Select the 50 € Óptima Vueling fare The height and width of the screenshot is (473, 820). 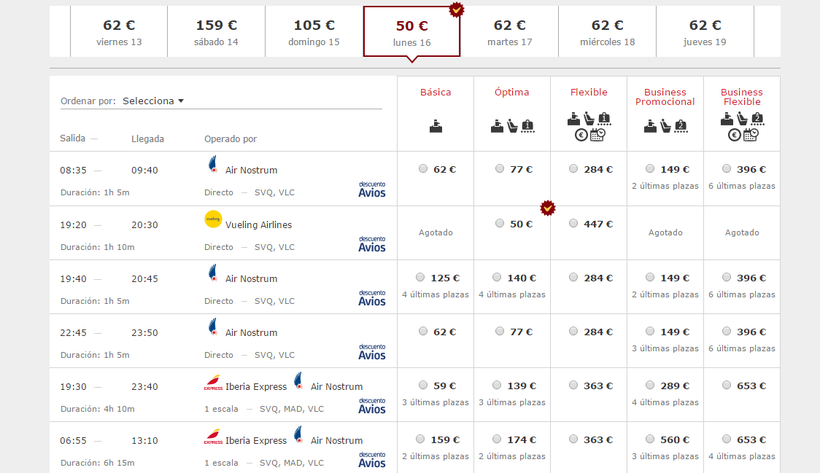(x=500, y=224)
